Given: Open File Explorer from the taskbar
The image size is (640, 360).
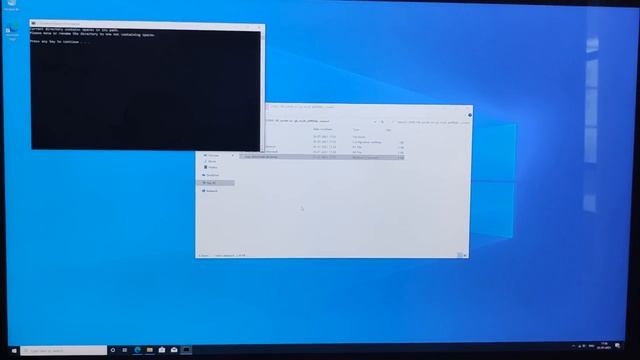Looking at the screenshot, I should [150, 350].
